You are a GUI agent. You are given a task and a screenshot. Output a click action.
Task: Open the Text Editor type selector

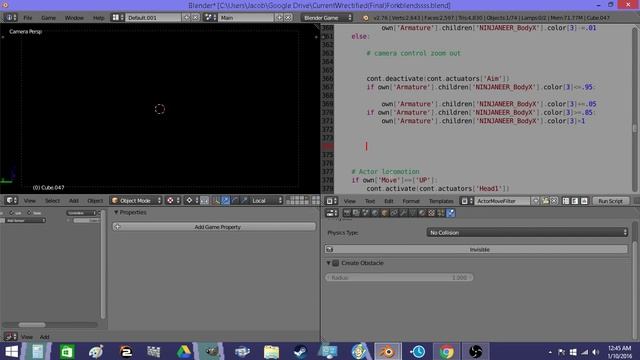point(331,201)
